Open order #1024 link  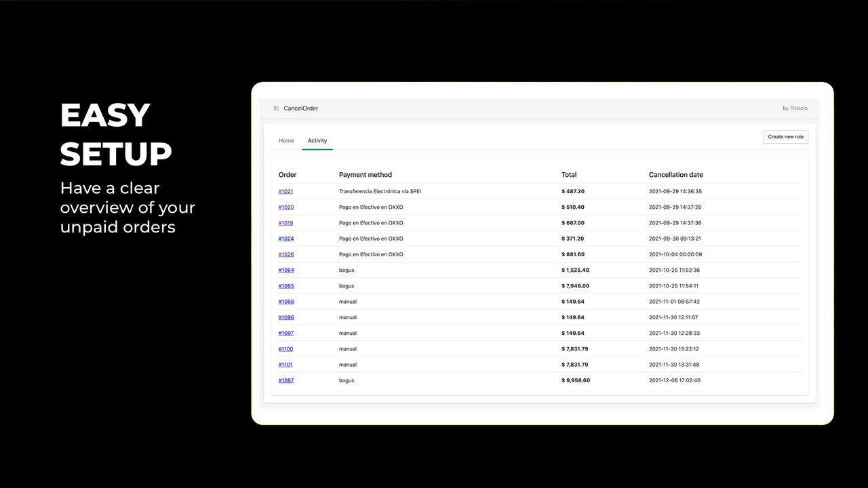(x=286, y=239)
